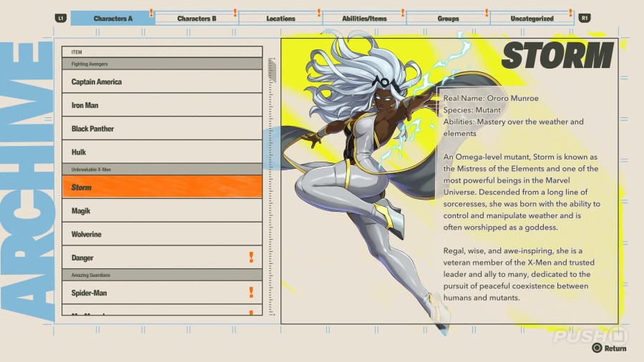Screen dimensions: 644x362
Task: Click the Unbreakable X-Men group header
Action: (x=162, y=169)
